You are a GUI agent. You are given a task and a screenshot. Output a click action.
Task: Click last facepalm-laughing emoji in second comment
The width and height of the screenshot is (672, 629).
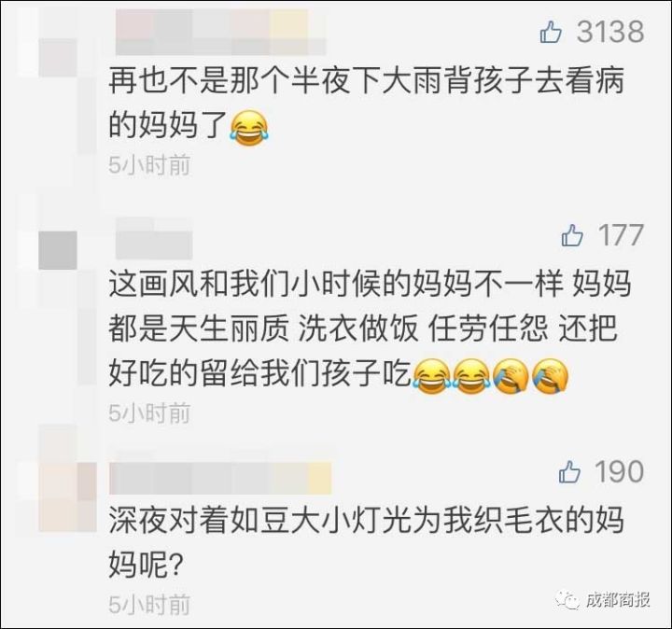pyautogui.click(x=550, y=376)
